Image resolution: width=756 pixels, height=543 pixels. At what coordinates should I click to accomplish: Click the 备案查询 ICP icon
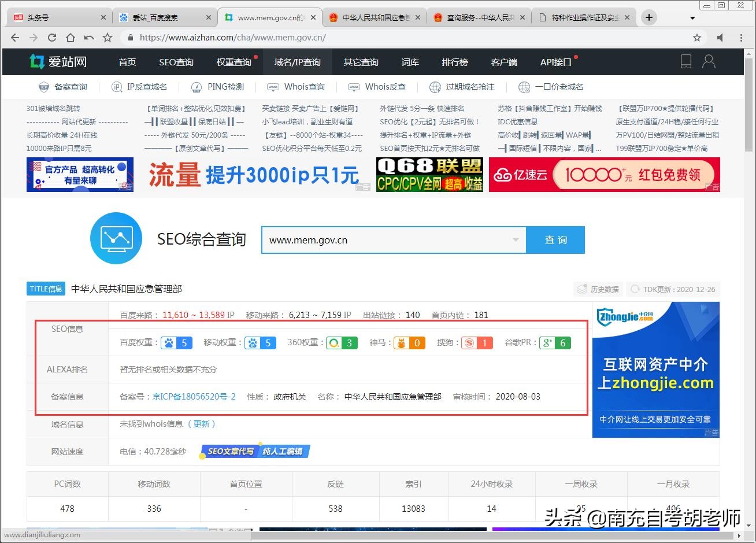(x=44, y=87)
